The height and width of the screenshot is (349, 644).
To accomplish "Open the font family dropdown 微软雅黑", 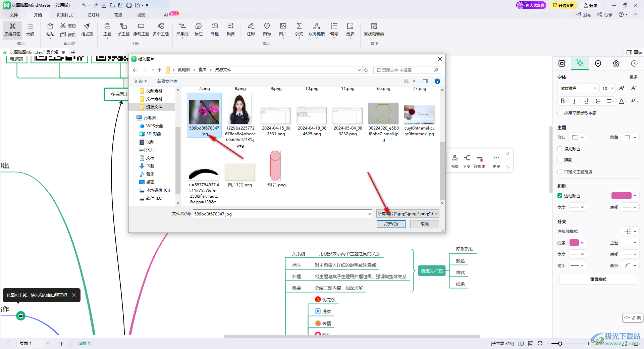I will click(x=578, y=88).
